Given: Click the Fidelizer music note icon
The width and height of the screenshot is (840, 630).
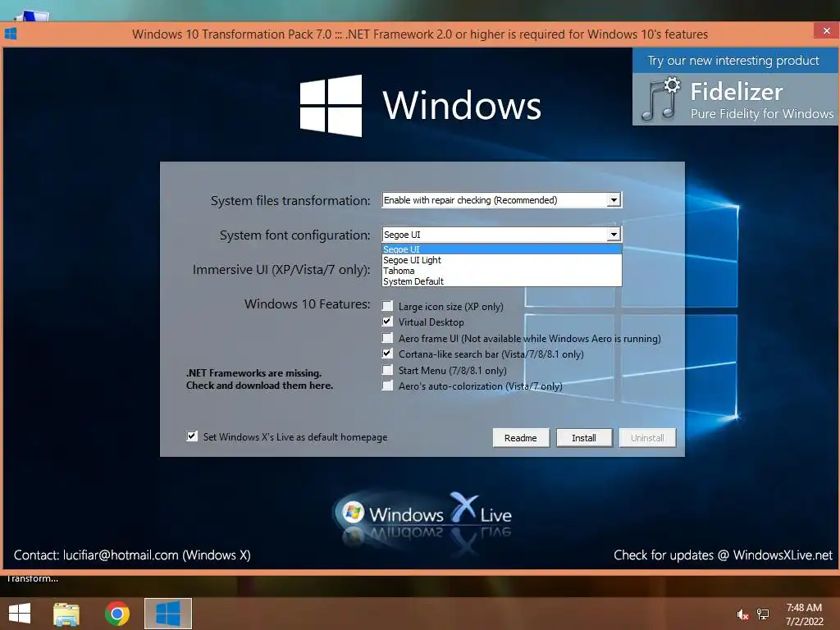Looking at the screenshot, I should tap(660, 99).
